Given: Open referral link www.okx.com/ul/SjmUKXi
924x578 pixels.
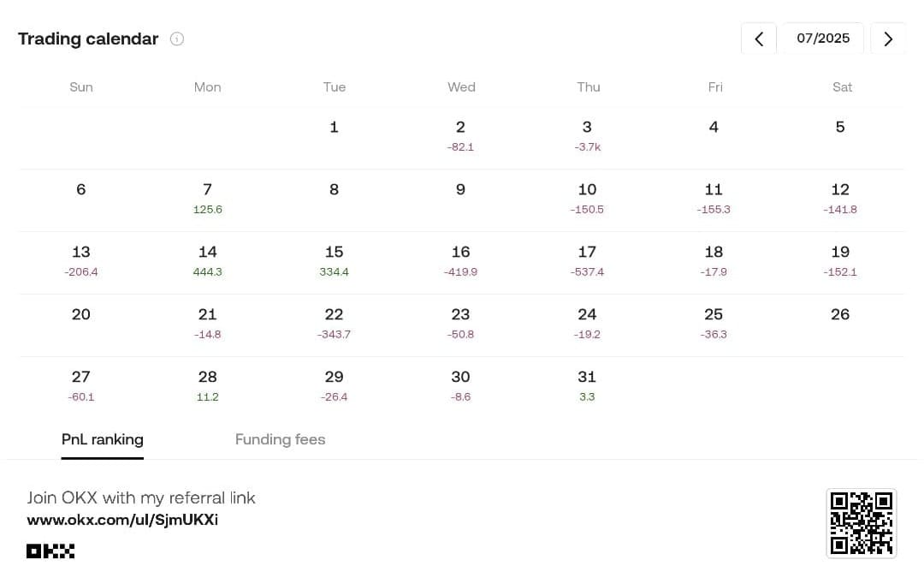Looking at the screenshot, I should tap(122, 520).
